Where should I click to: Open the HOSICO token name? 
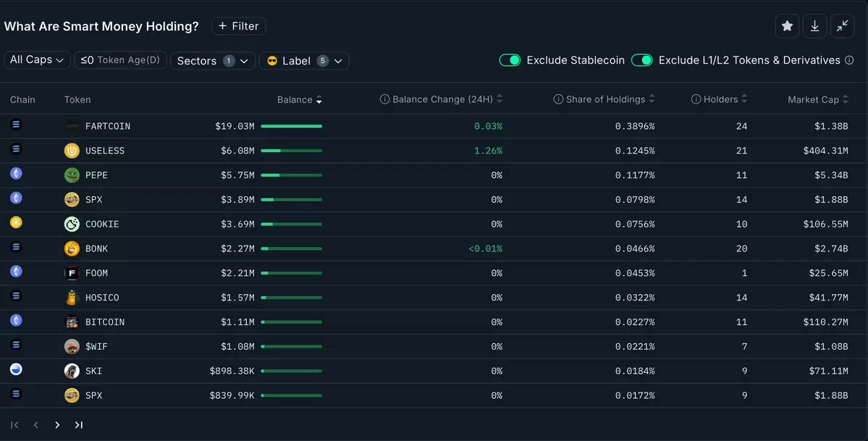pos(102,298)
